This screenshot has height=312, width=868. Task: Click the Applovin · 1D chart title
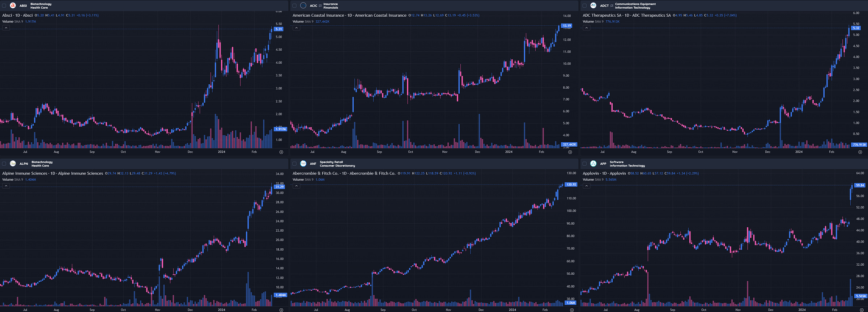[x=604, y=173]
